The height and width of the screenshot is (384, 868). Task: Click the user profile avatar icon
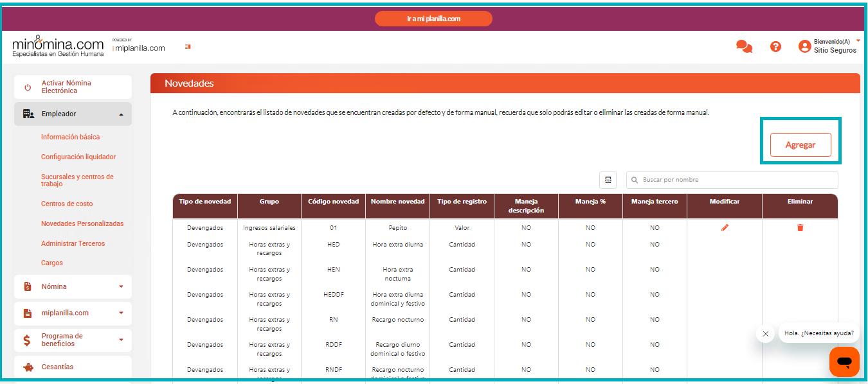[x=804, y=46]
